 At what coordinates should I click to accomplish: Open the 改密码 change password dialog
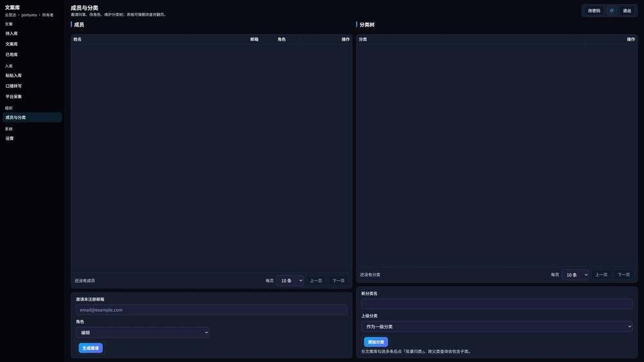tap(594, 11)
